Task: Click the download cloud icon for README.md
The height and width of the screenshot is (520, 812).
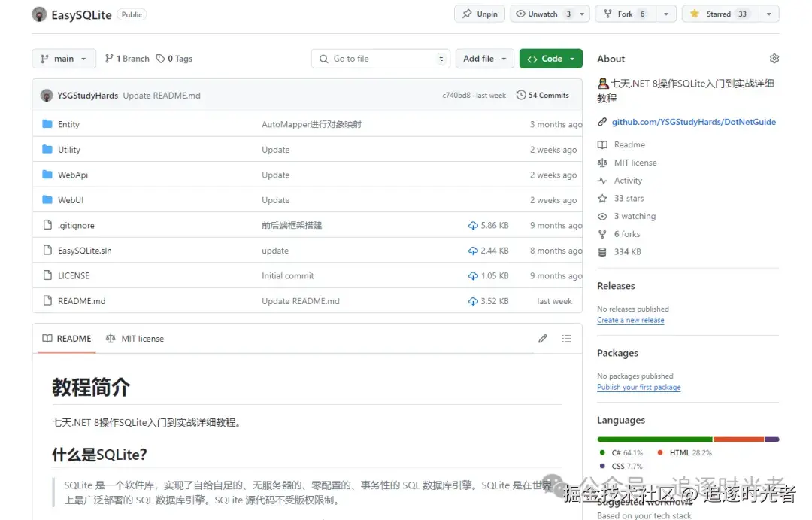Action: pos(473,301)
